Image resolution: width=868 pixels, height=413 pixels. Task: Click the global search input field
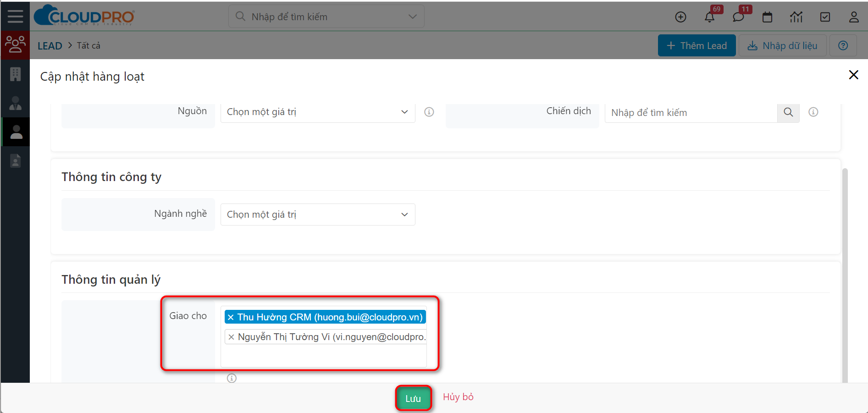tap(326, 17)
